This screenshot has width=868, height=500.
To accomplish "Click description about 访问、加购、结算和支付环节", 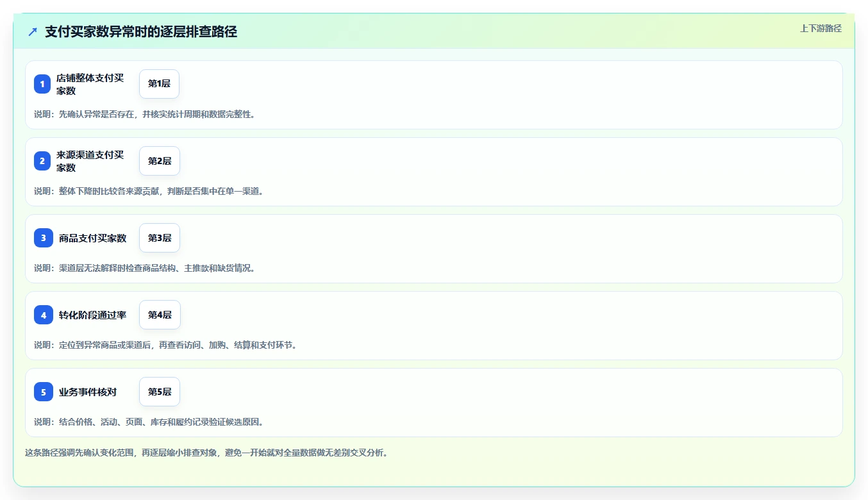I will tap(166, 345).
